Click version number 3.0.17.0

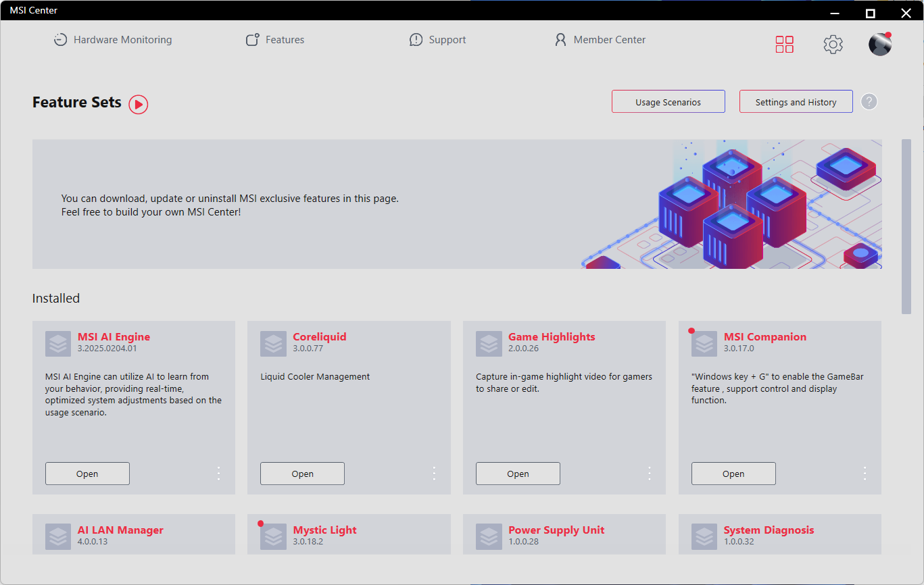pos(739,349)
